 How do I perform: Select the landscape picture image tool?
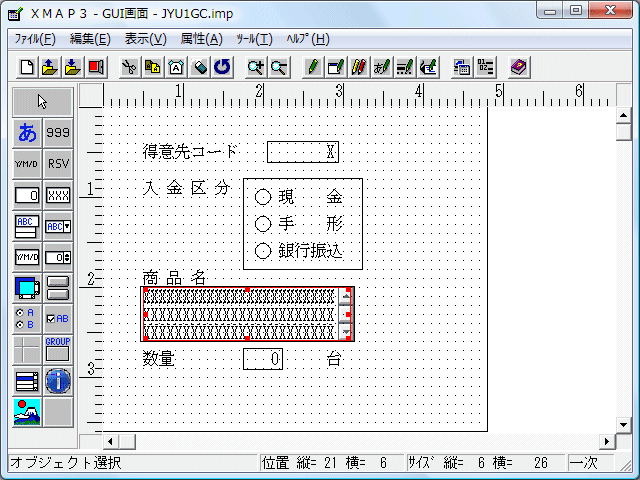pos(27,411)
